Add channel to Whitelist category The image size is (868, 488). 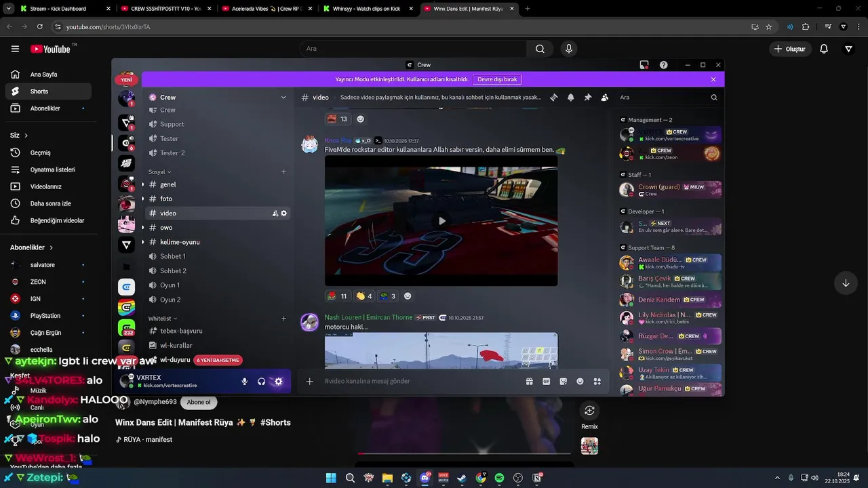283,319
